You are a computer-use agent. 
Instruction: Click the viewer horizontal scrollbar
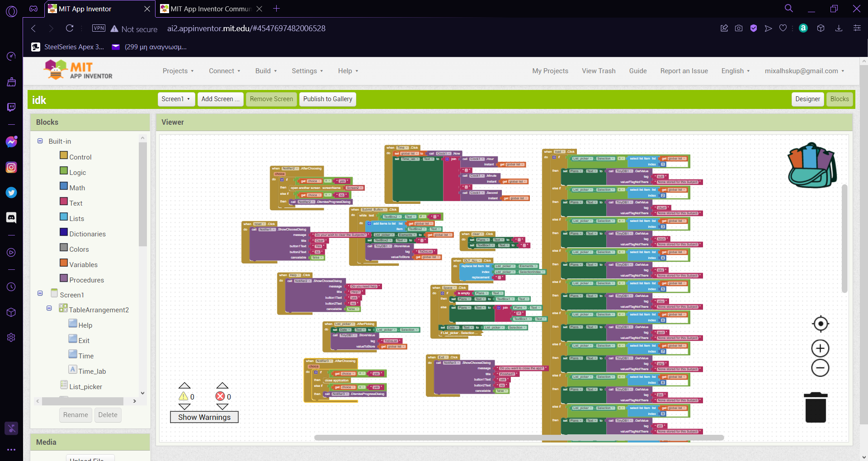pos(519,437)
